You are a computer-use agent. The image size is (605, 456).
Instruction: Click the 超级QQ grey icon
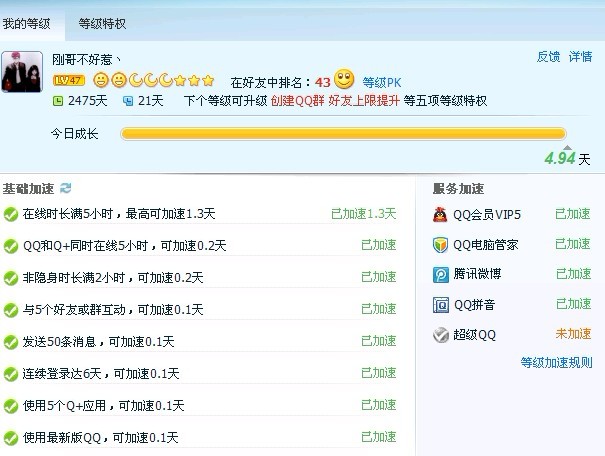point(441,335)
